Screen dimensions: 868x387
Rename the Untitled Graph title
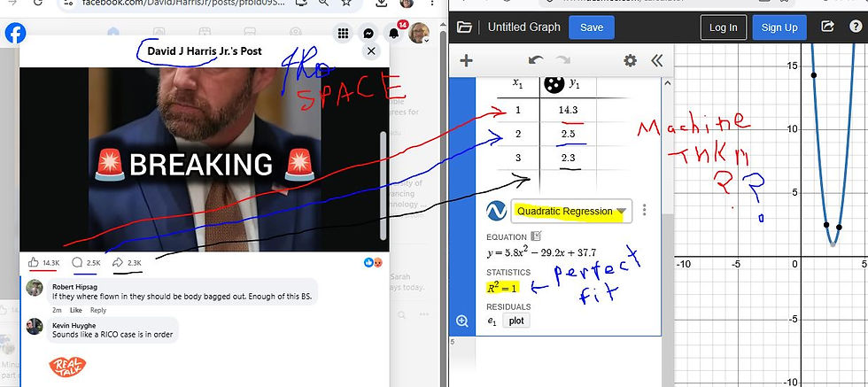tap(523, 27)
